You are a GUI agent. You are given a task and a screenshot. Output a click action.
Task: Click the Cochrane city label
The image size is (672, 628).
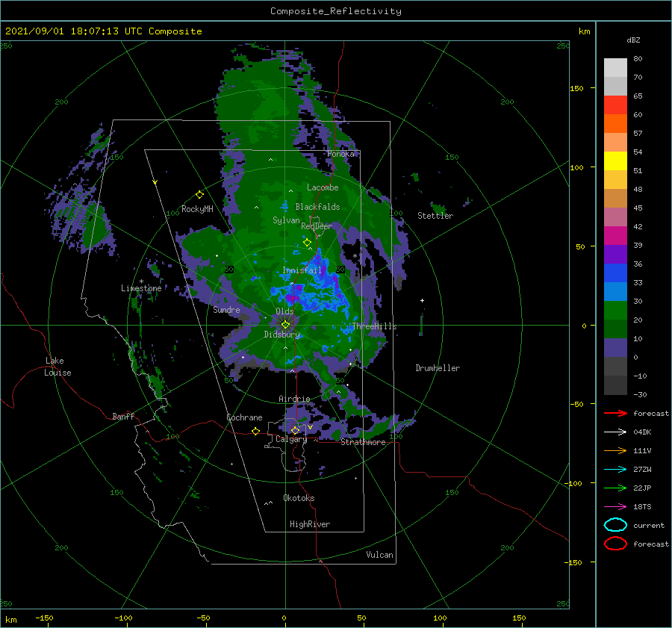coord(244,417)
